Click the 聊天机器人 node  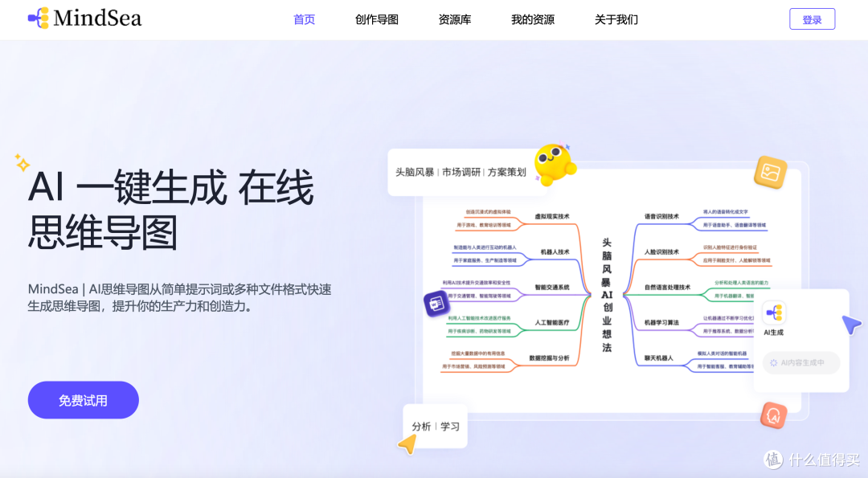(x=659, y=358)
